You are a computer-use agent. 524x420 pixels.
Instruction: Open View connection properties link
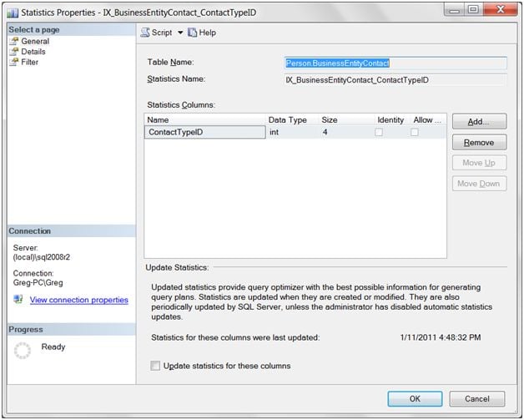[x=79, y=300]
